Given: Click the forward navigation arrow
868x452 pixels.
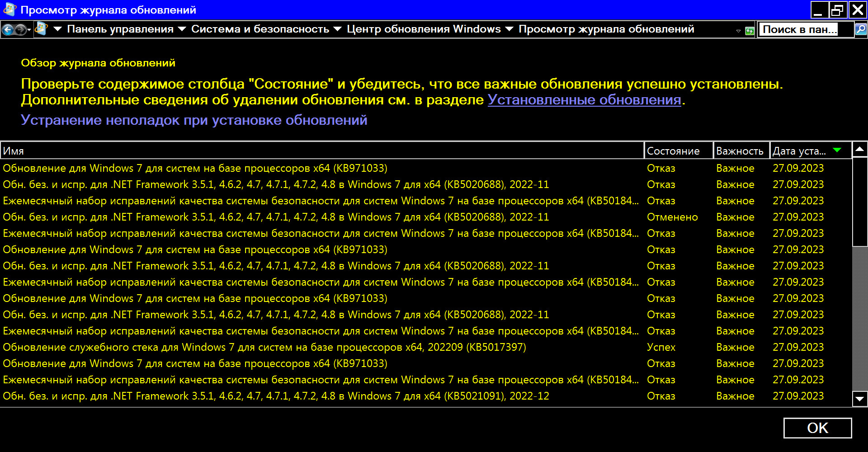Looking at the screenshot, I should tap(20, 30).
